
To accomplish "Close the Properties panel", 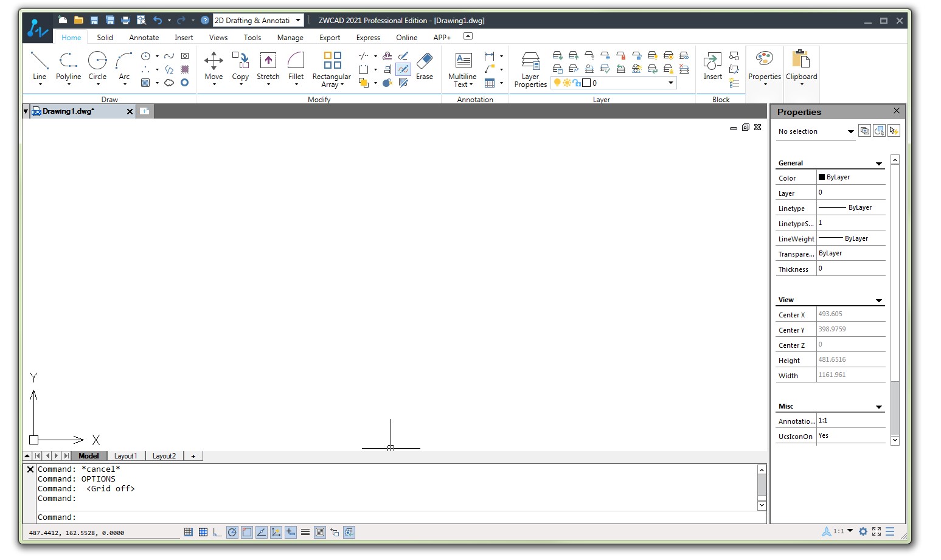I will click(x=896, y=111).
